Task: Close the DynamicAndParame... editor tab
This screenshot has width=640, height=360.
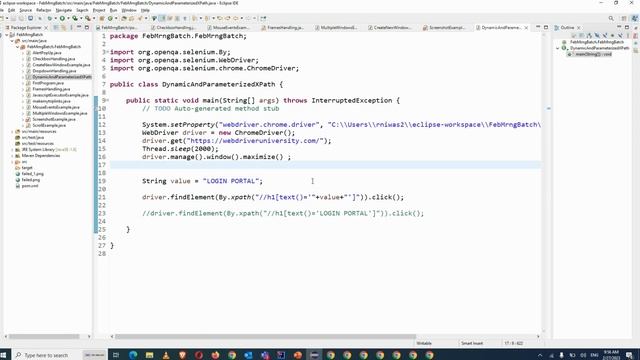Action: coord(526,28)
